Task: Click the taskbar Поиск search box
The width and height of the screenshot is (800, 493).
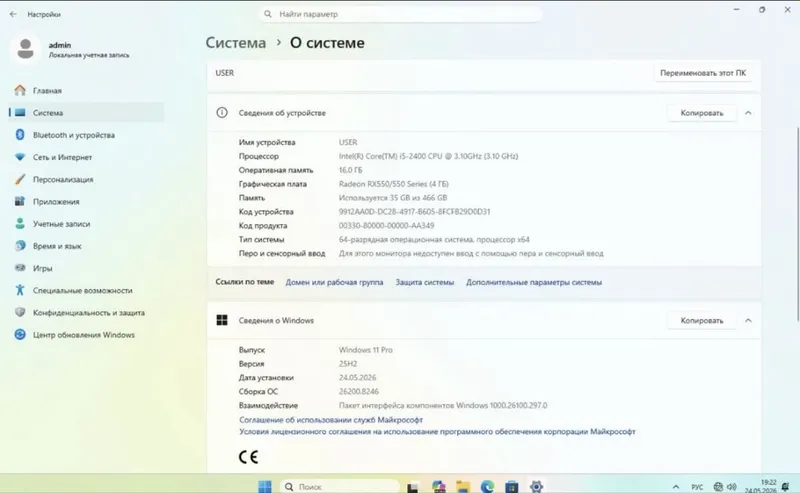Action: pyautogui.click(x=339, y=486)
